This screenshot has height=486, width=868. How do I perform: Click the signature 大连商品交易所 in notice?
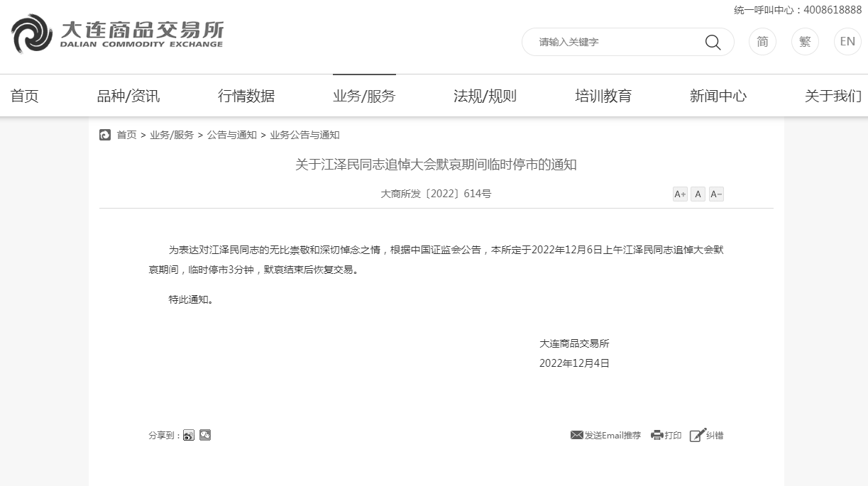coord(574,343)
